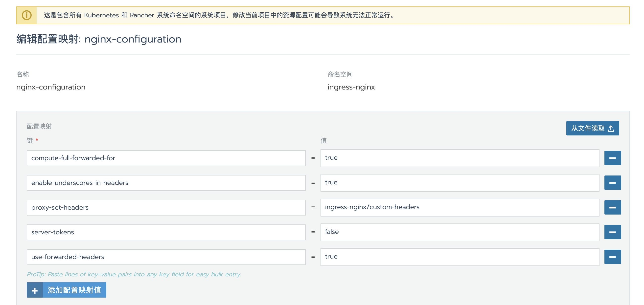This screenshot has width=644, height=305.
Task: Click the 键 column label
Action: [30, 140]
